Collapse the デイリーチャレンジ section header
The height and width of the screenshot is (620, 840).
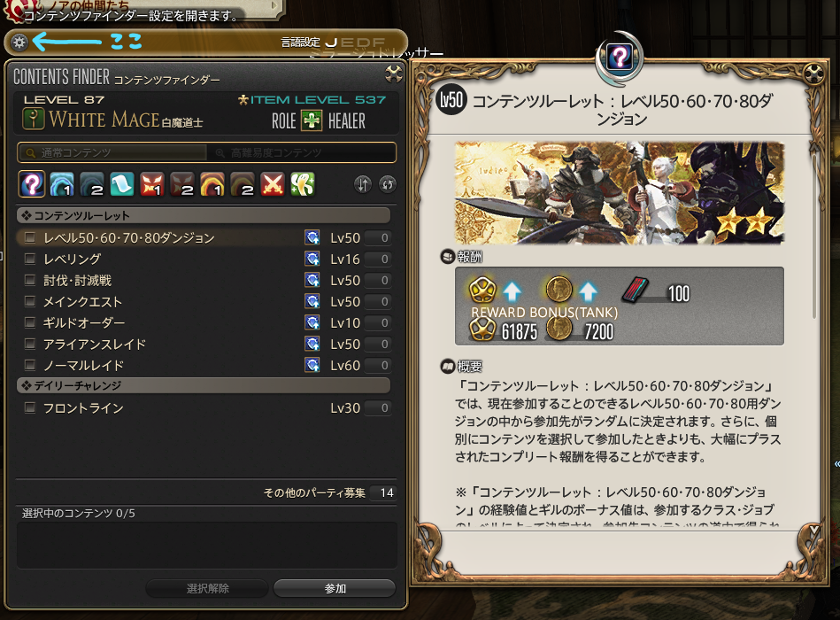point(204,385)
